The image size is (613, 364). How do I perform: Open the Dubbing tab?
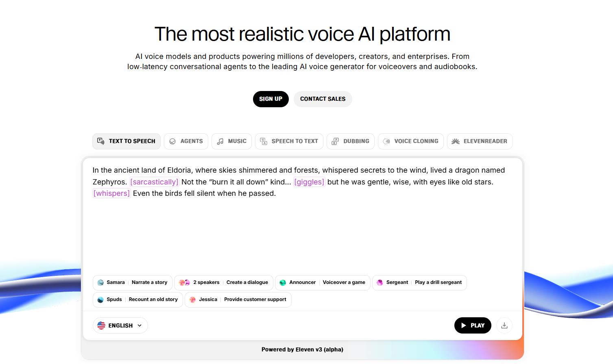(350, 141)
